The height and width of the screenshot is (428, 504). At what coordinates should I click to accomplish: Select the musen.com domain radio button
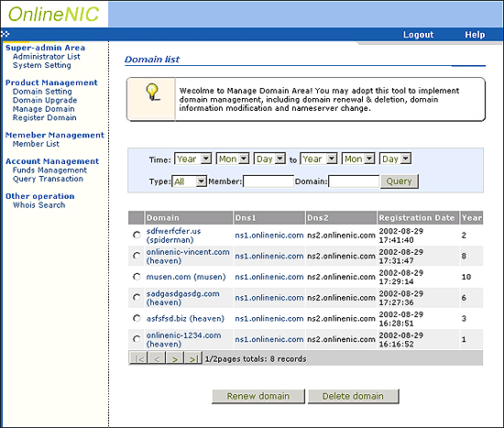coord(137,277)
